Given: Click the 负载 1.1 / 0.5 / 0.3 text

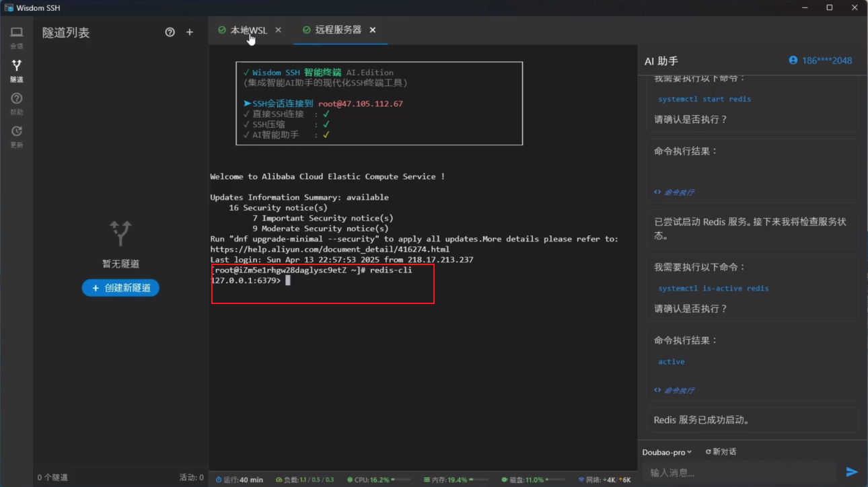Looking at the screenshot, I should (x=309, y=480).
